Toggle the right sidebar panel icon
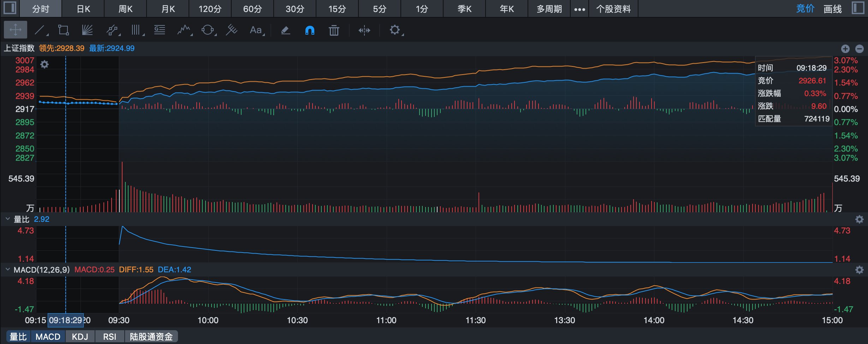The width and height of the screenshot is (868, 344). (858, 8)
